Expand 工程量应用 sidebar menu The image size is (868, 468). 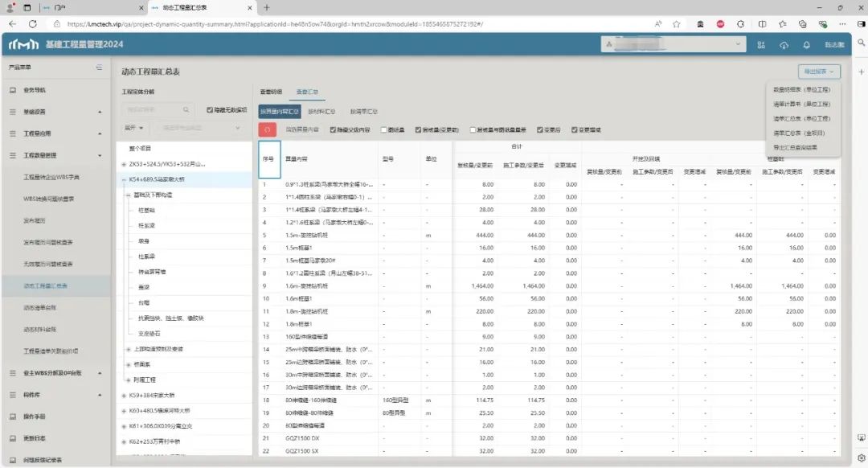pyautogui.click(x=55, y=133)
